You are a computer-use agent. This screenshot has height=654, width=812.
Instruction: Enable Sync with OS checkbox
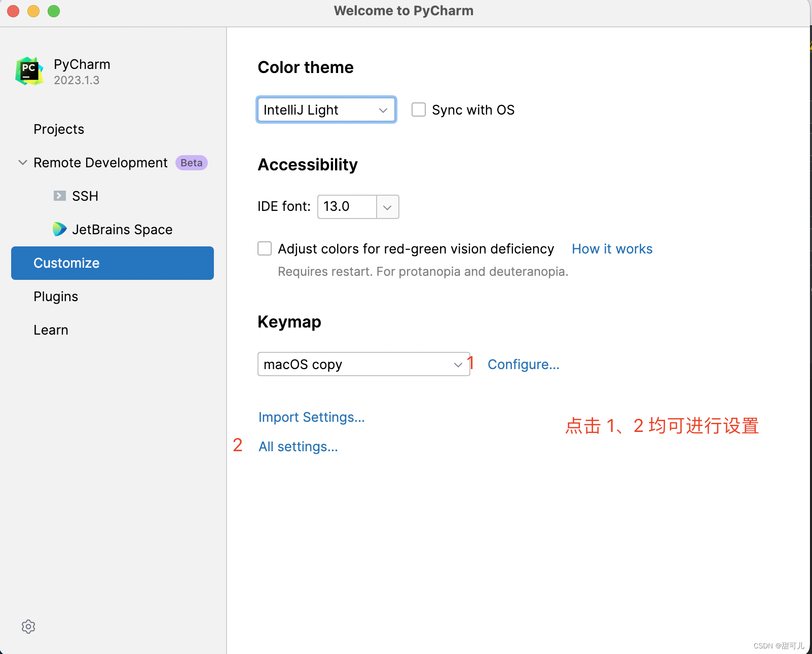(419, 110)
